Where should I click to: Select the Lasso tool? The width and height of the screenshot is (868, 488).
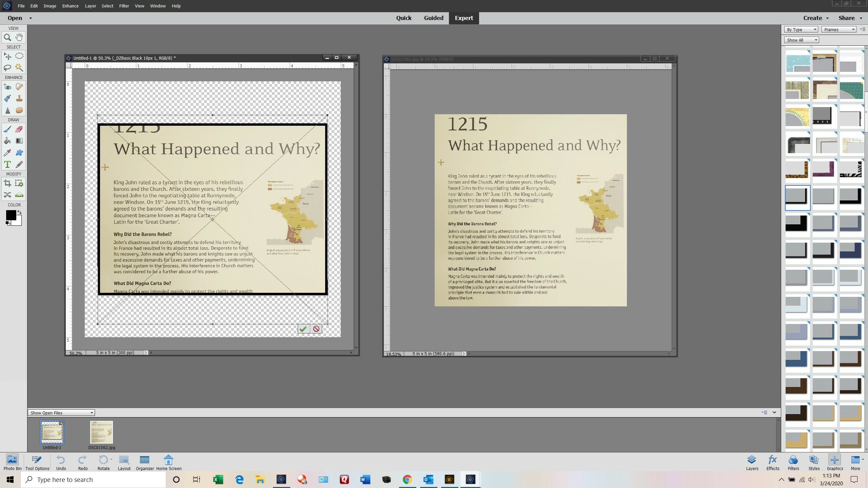[7, 68]
